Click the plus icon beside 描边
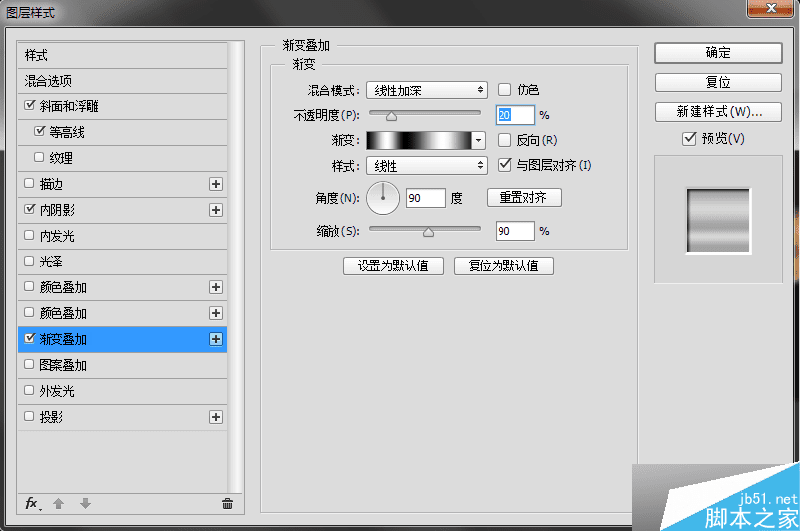This screenshot has height=531, width=800. (216, 184)
